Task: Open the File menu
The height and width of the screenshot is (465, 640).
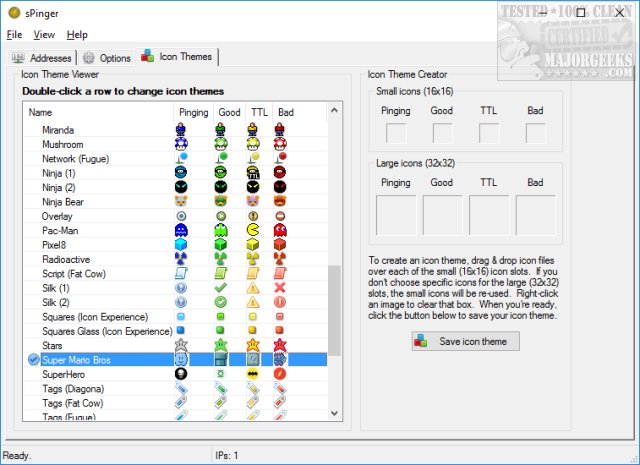Action: pos(14,35)
